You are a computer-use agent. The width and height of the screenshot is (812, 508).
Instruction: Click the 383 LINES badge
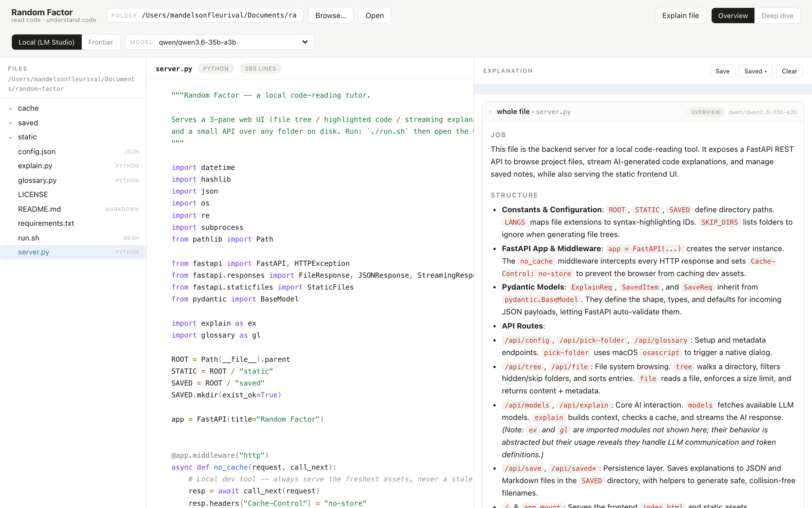260,69
